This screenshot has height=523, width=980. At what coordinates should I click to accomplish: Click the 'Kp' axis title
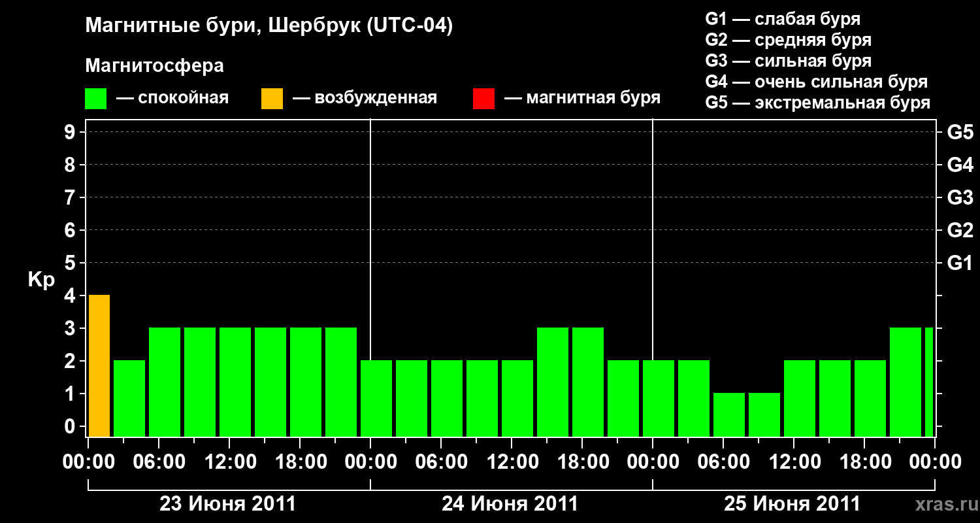tap(41, 280)
